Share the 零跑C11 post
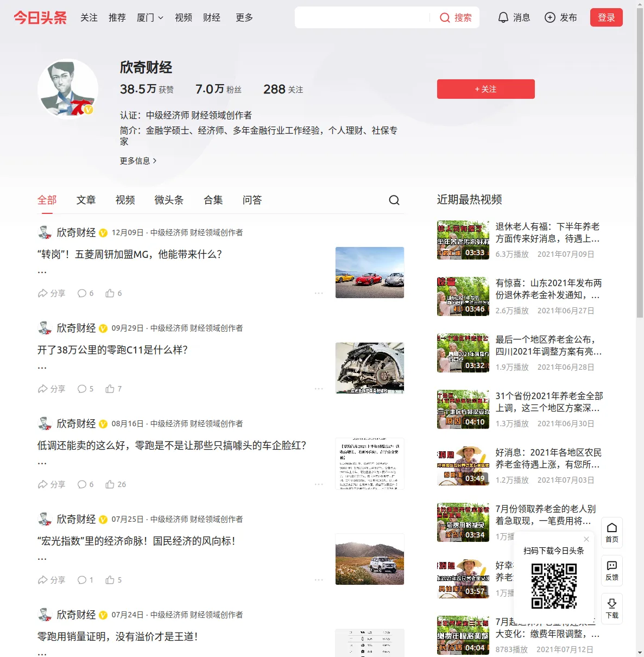The width and height of the screenshot is (644, 657). click(52, 389)
